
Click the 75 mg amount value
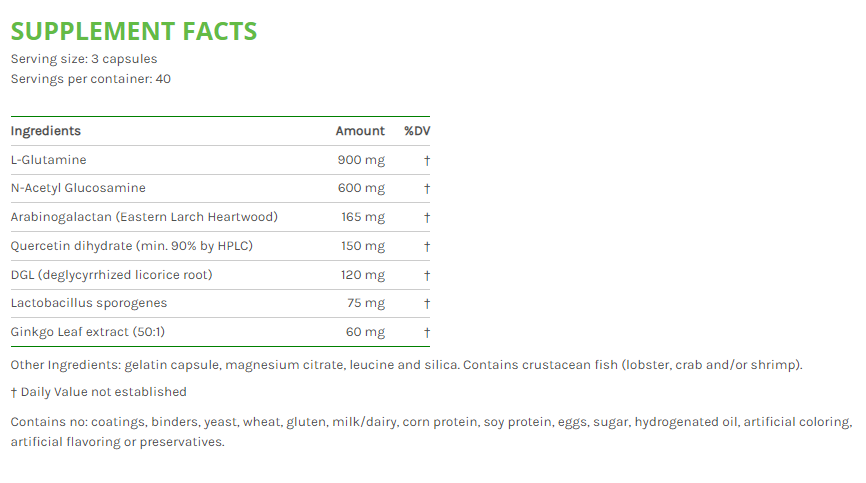click(366, 303)
